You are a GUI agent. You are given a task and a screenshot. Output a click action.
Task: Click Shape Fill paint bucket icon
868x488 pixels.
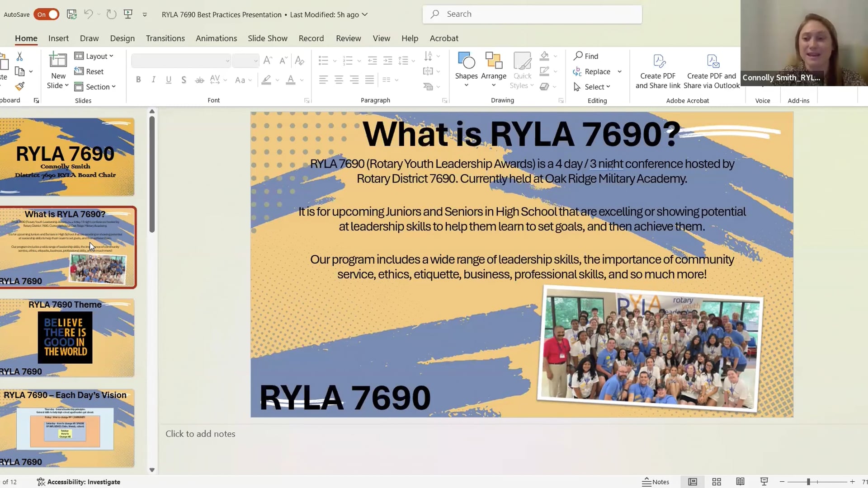(544, 56)
